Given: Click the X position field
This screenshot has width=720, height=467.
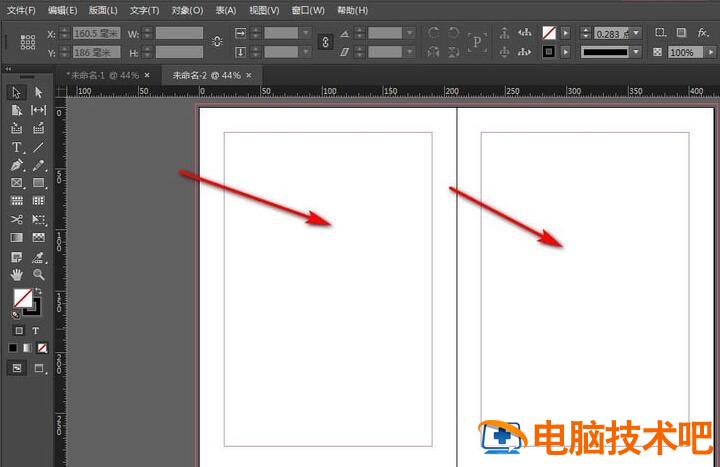Looking at the screenshot, I should click(x=96, y=33).
